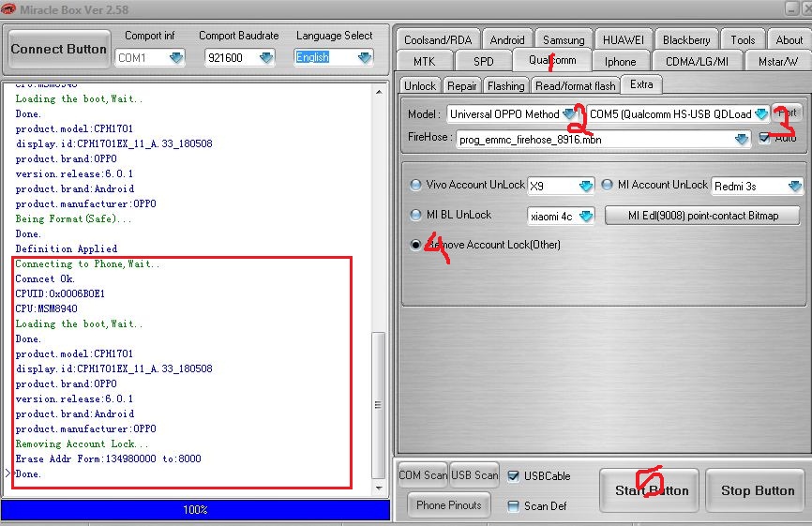Click the Stop Button
The image size is (812, 526).
point(757,490)
